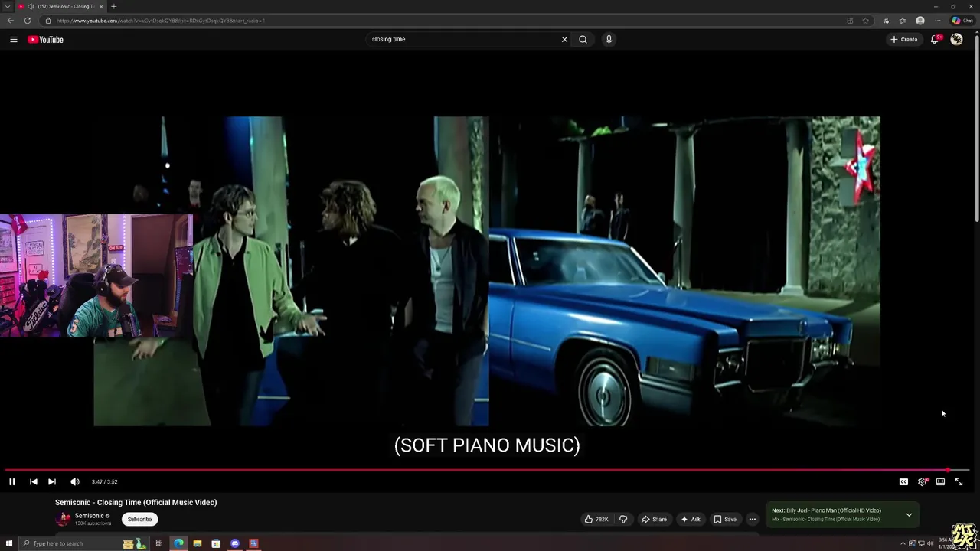
Task: Open the YouTube guide hamburger menu
Action: tap(13, 39)
